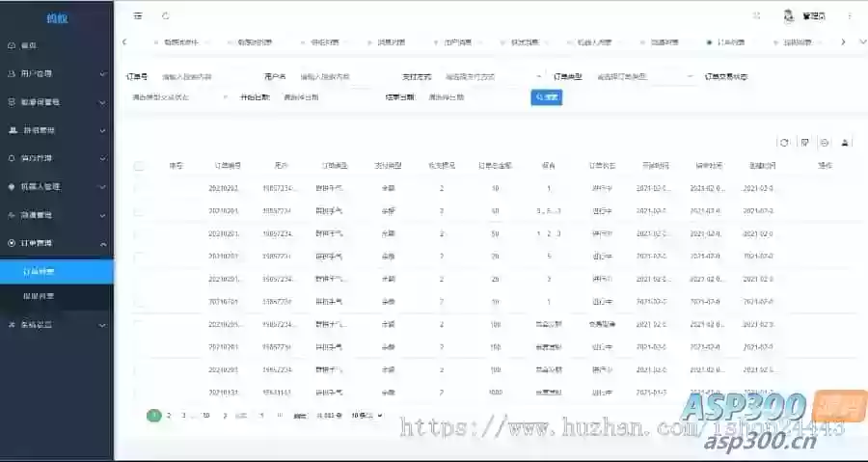Select the active 订单列表 sidebar submenu item
Viewport: 868px width, 462px height.
tap(57, 272)
